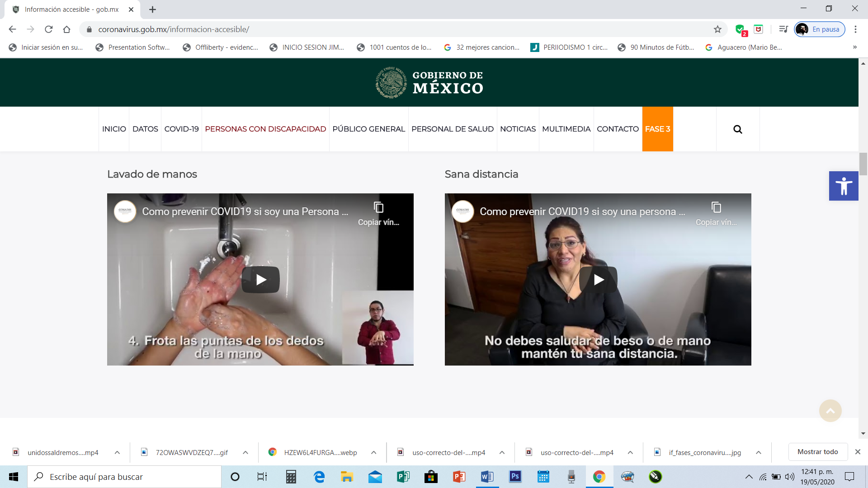Screen dimensions: 868x488
Task: Open Chrome menu three dots
Action: (x=855, y=29)
